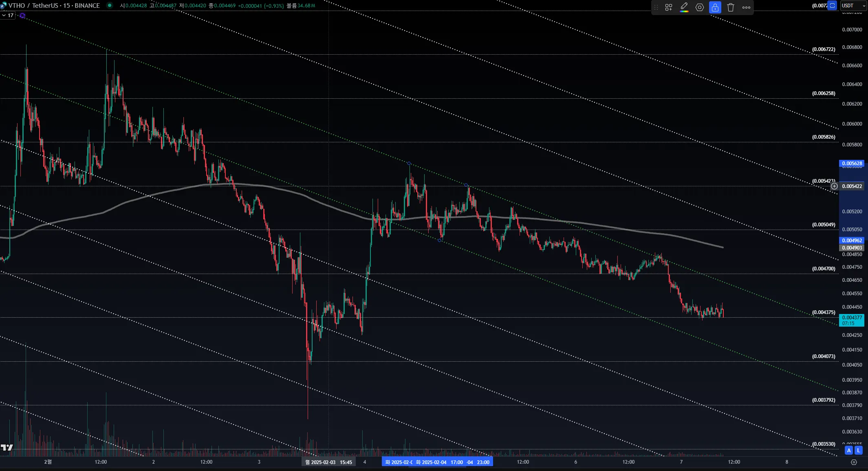Click the 23:00 highlighted time label

point(483,462)
